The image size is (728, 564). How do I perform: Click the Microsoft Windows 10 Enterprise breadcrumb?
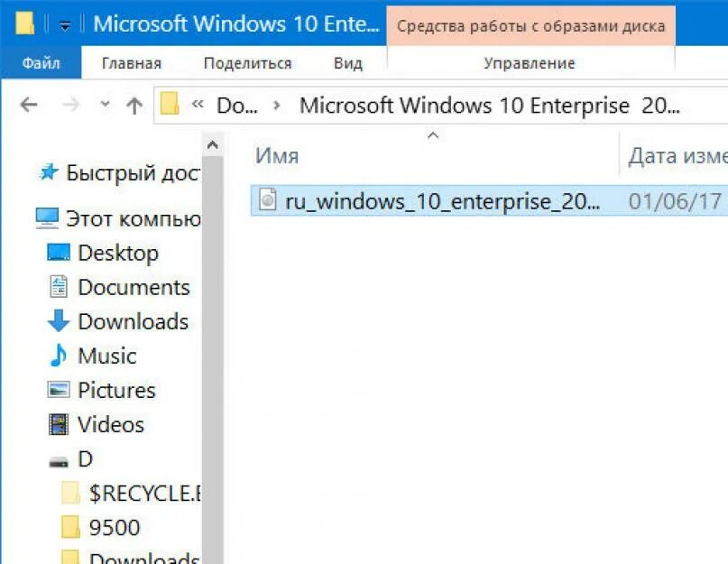point(489,106)
